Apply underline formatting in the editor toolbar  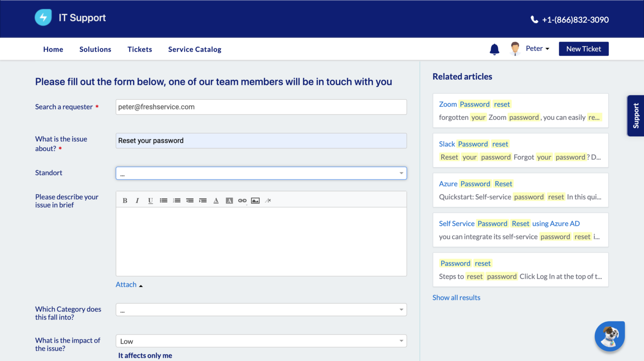[x=150, y=200]
